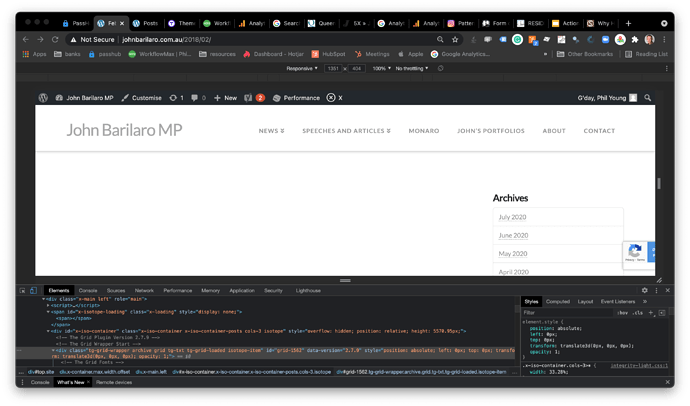
Task: Reload the page
Action: (55, 40)
